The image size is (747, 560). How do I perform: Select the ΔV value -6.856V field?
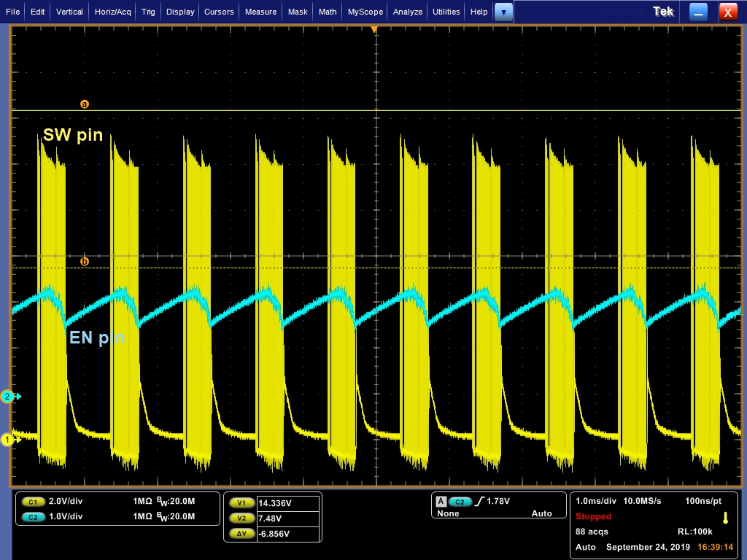(x=287, y=534)
